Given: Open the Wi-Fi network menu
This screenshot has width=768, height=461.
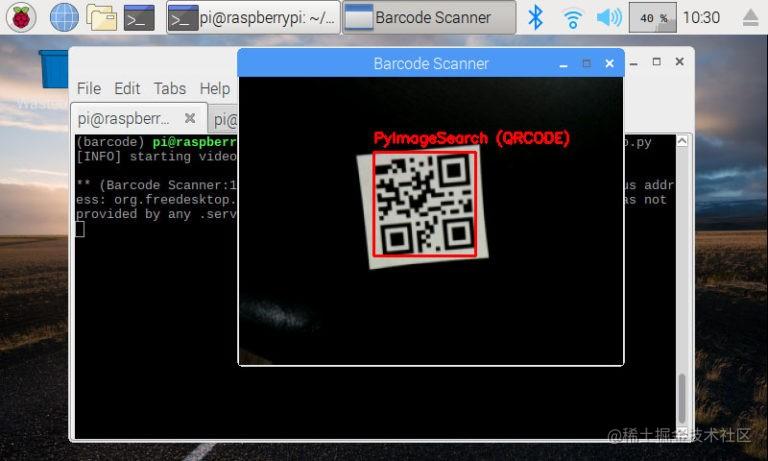Looking at the screenshot, I should pyautogui.click(x=572, y=19).
